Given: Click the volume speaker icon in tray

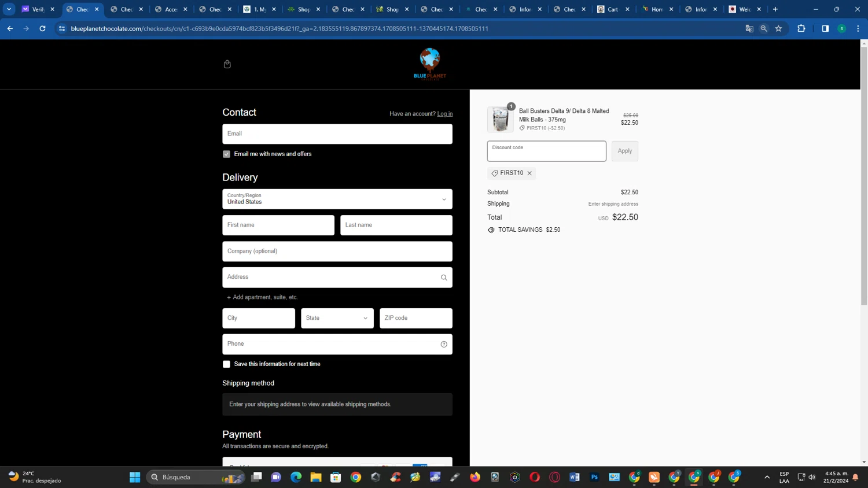Looking at the screenshot, I should (x=812, y=477).
